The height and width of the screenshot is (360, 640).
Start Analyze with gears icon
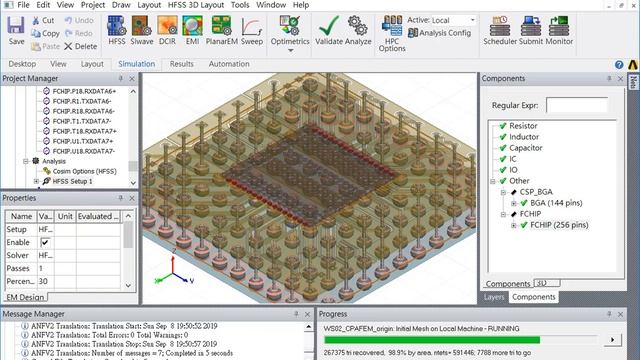point(358,26)
